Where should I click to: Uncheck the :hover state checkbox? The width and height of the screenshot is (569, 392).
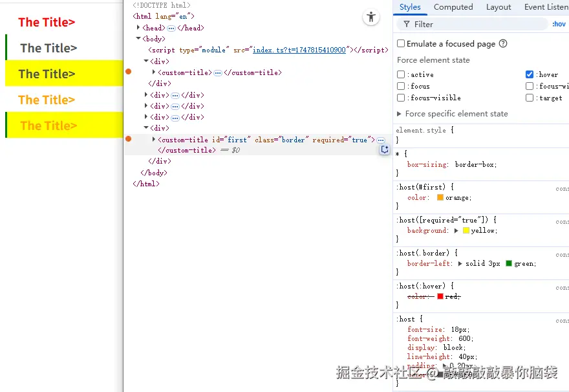pyautogui.click(x=529, y=74)
